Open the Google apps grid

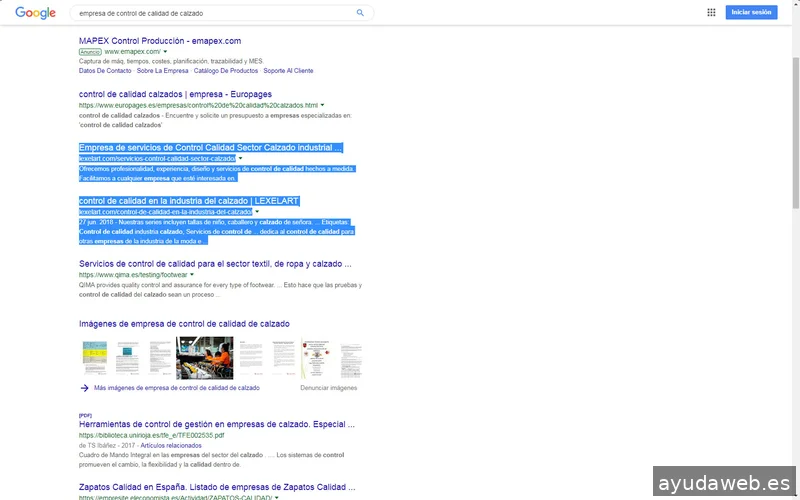click(711, 13)
